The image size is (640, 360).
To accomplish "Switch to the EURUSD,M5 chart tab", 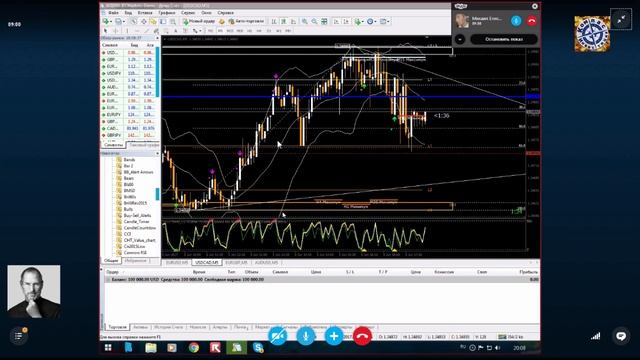I will (177, 262).
